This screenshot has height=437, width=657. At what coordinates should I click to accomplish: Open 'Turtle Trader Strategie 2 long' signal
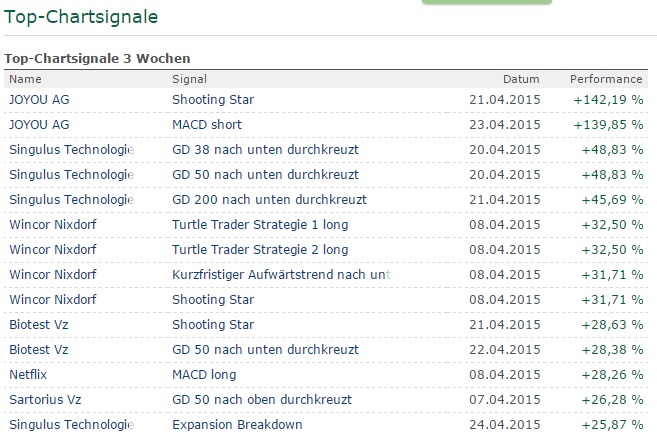click(260, 250)
